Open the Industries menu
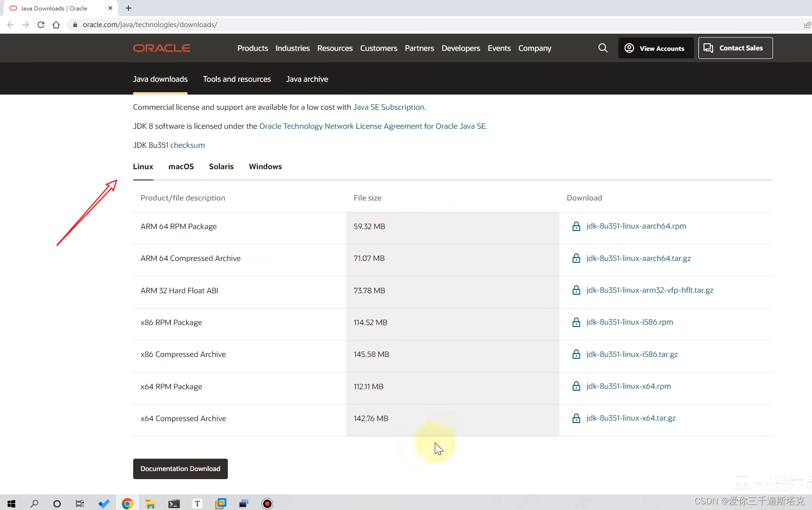The image size is (812, 510). tap(293, 48)
